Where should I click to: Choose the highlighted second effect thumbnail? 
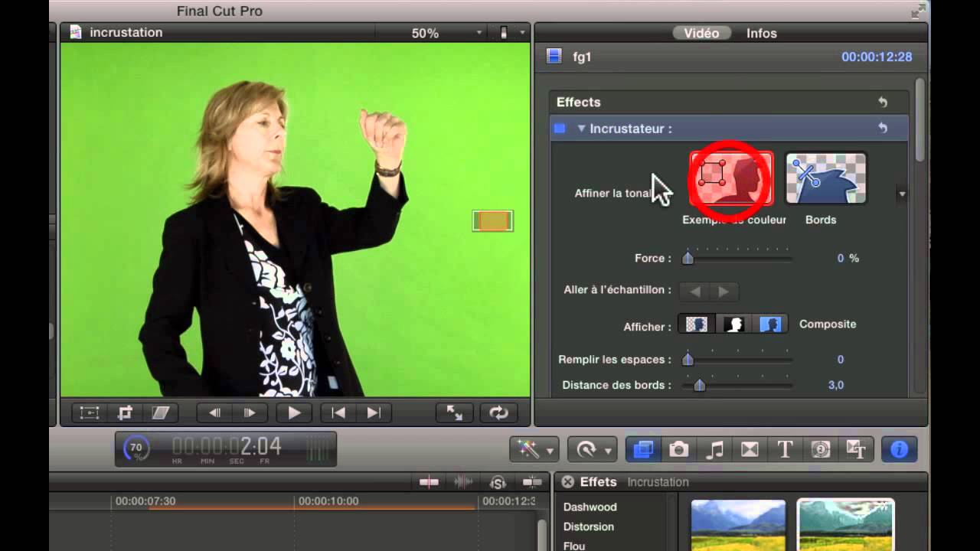point(845,526)
